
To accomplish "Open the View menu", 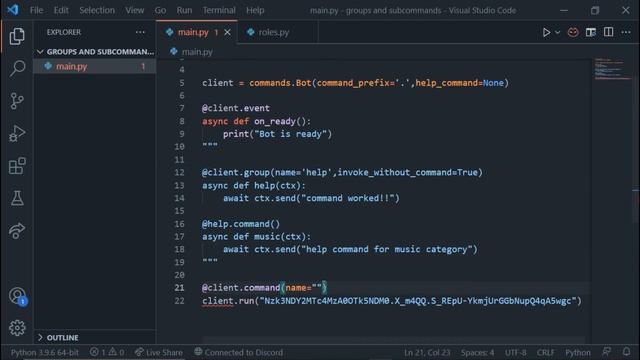I will tap(134, 10).
